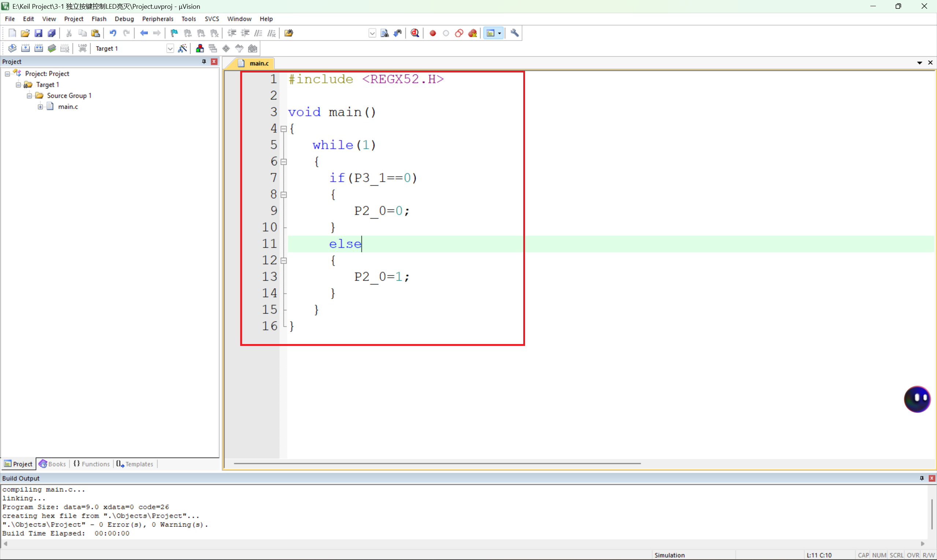Open the Target 1 dropdown

coord(170,49)
